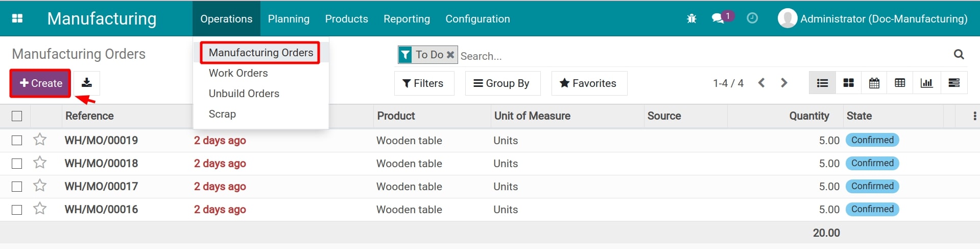Viewport: 980px width, 249px height.
Task: Open the Favorites dropdown
Action: [x=588, y=83]
